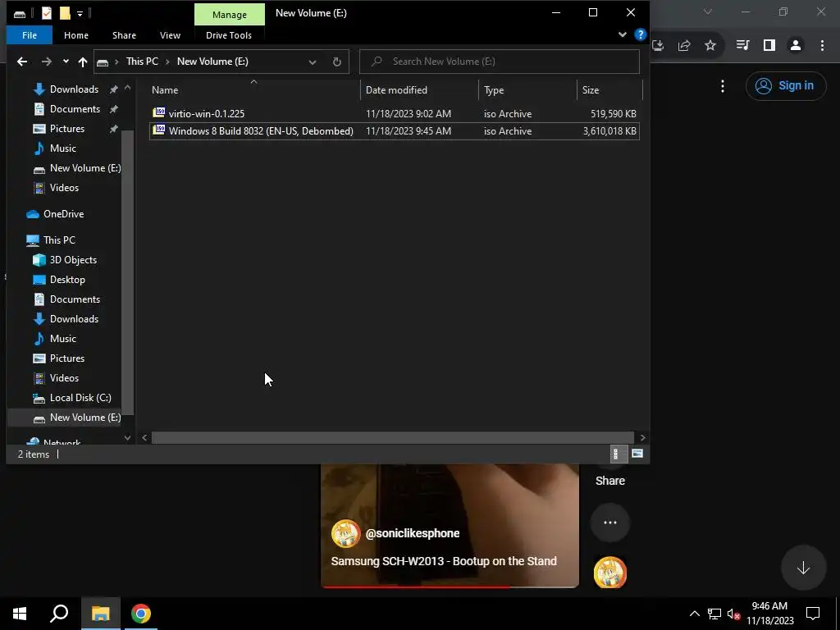Open Chrome side panel icon
The width and height of the screenshot is (840, 630).
coord(769,46)
